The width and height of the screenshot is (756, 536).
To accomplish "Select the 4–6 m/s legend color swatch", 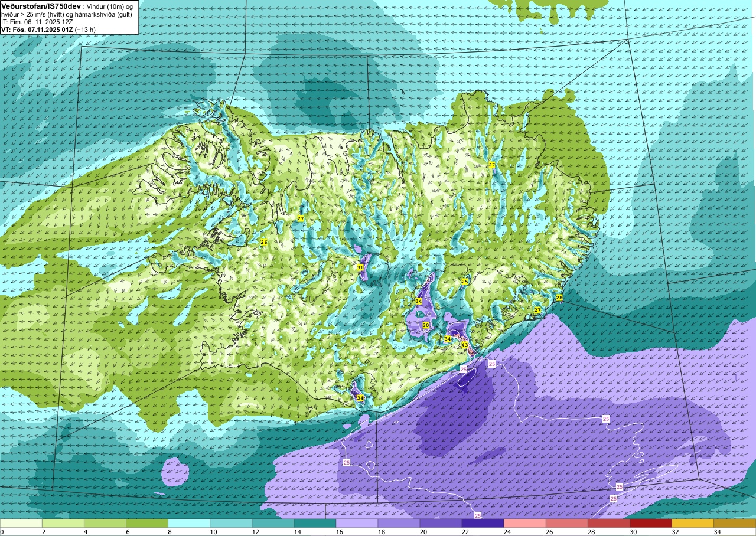I will click(105, 523).
